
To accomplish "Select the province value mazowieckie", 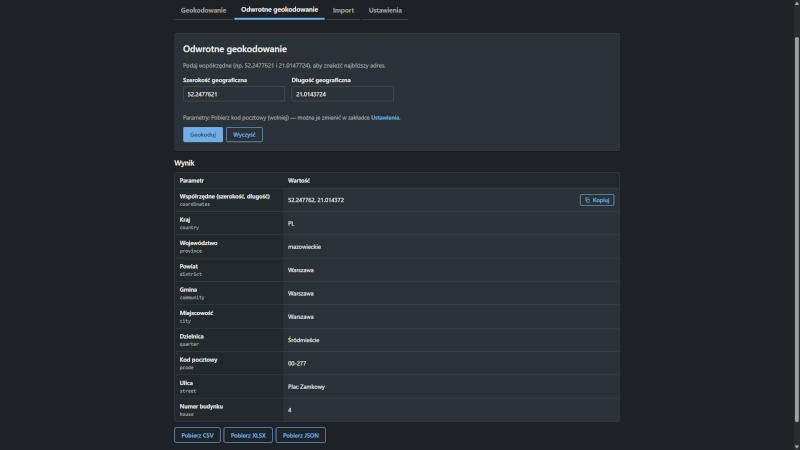I will 304,247.
